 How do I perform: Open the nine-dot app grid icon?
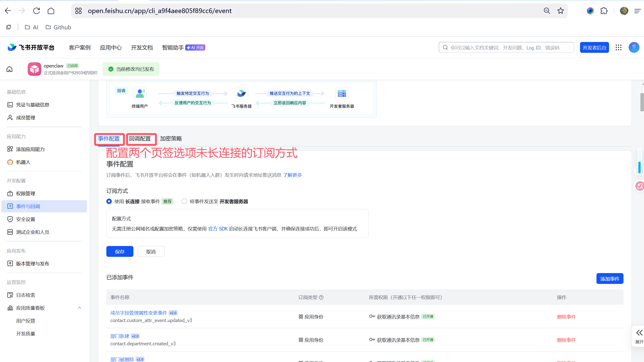[x=619, y=48]
